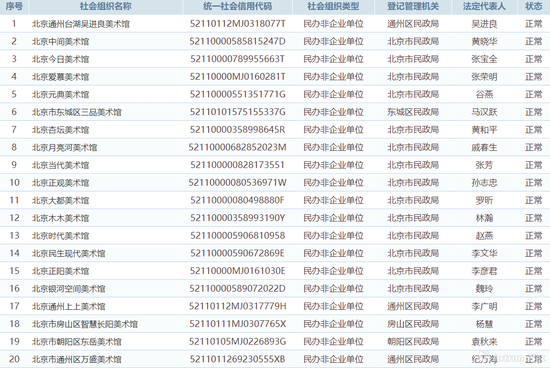Select 北京通州台湖吴进良美术馆 organization name

coord(81,24)
